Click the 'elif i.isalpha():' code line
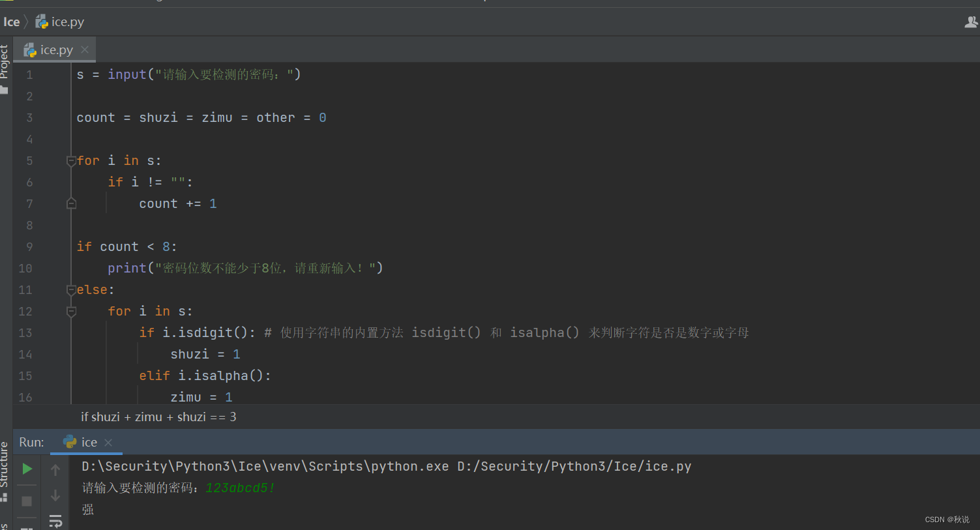The width and height of the screenshot is (980, 530). [205, 376]
